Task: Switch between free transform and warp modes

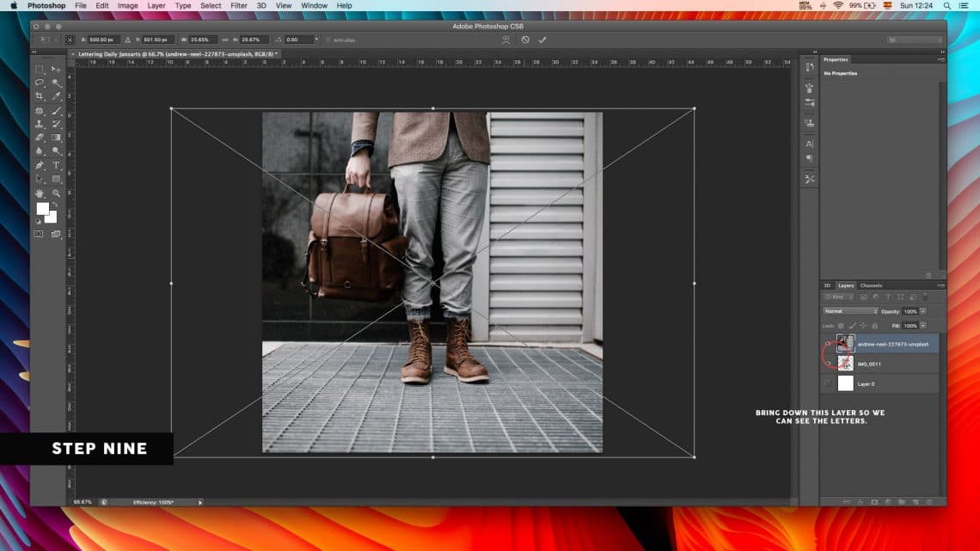Action: click(505, 40)
